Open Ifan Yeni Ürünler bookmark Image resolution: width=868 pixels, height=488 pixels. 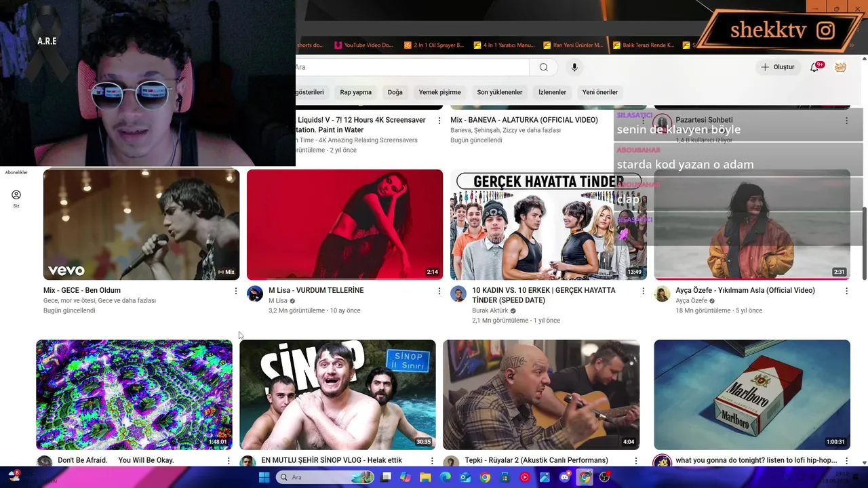coord(574,45)
